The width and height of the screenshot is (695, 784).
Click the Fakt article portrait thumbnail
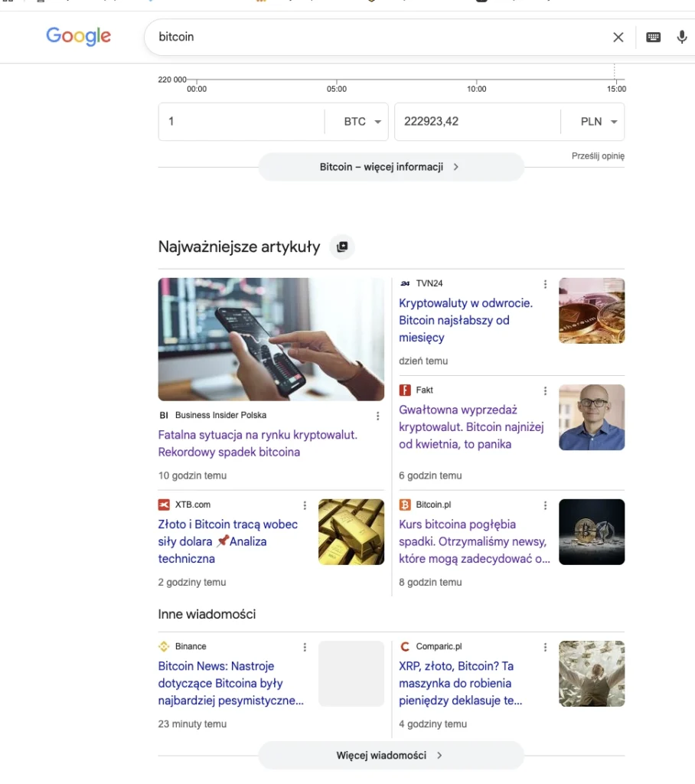tap(592, 417)
